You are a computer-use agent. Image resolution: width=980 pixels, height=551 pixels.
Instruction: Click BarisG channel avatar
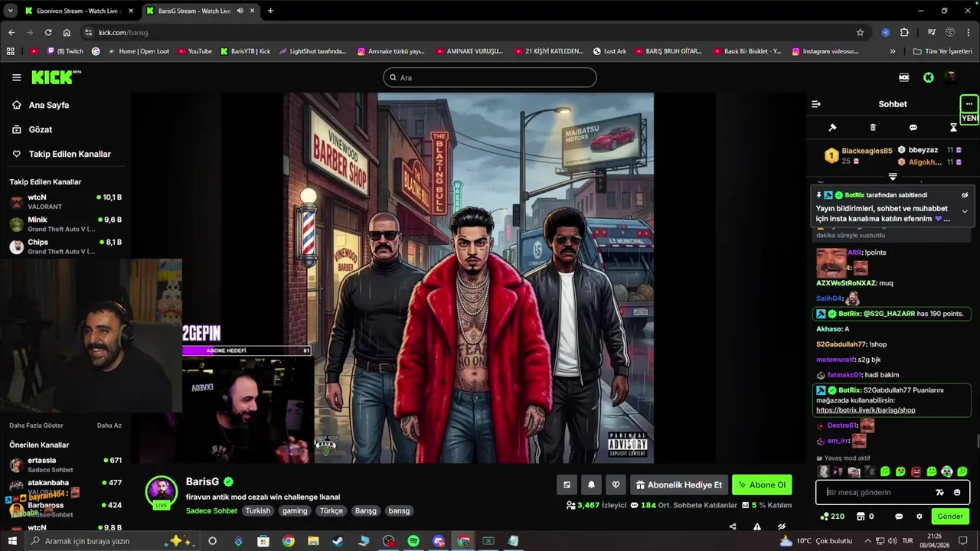(162, 491)
